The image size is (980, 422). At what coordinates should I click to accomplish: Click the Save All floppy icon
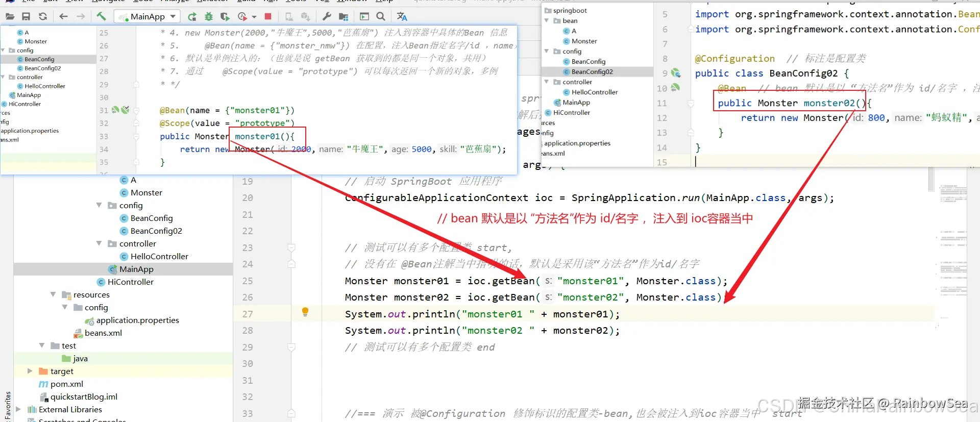pyautogui.click(x=26, y=16)
